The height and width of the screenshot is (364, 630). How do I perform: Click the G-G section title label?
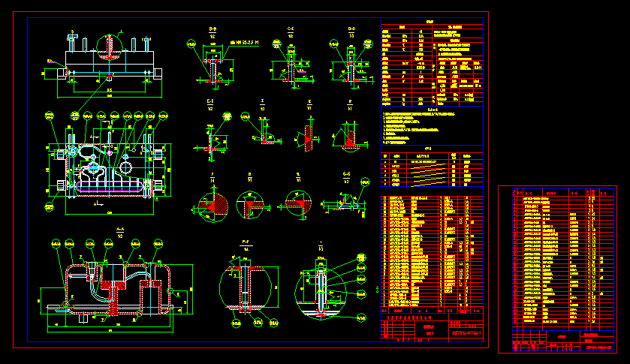(346, 176)
